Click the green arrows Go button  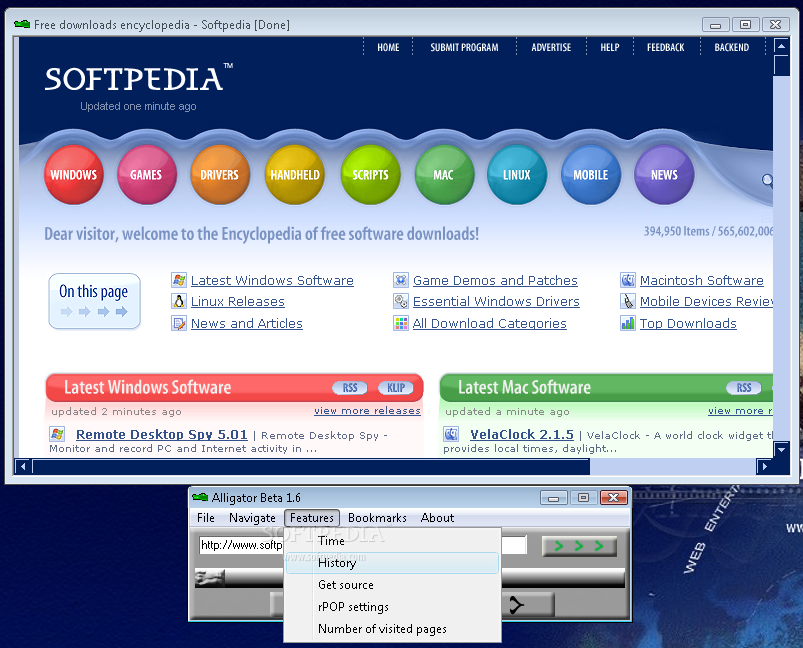tap(579, 546)
